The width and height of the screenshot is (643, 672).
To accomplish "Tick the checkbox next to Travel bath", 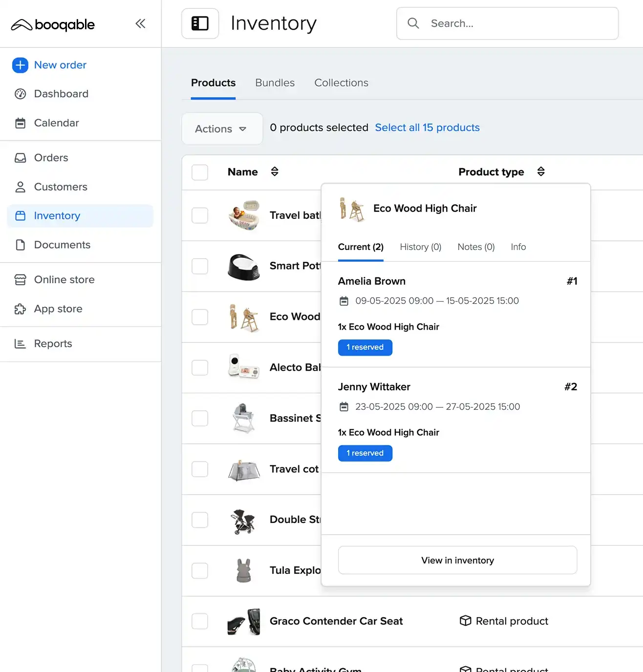I will pos(199,215).
